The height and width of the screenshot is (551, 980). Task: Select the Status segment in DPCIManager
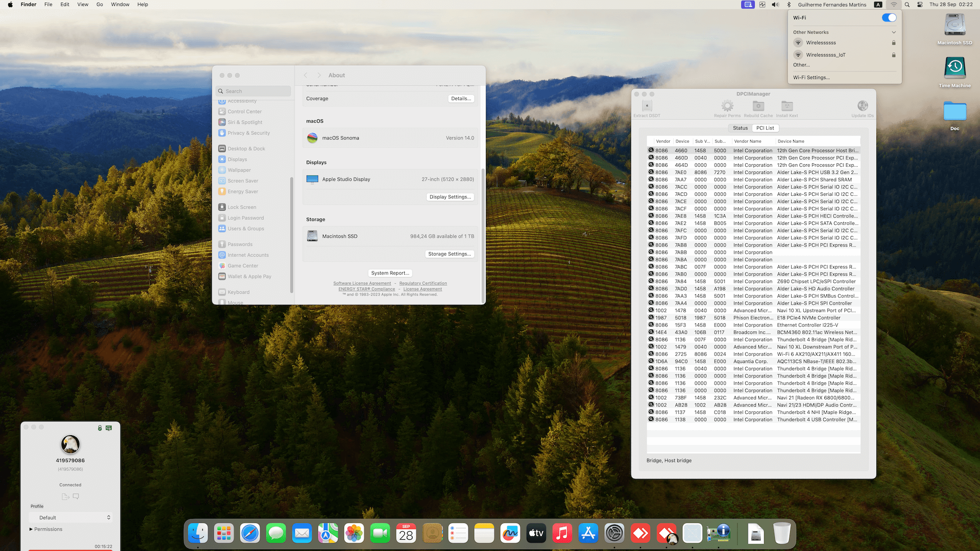click(x=740, y=128)
